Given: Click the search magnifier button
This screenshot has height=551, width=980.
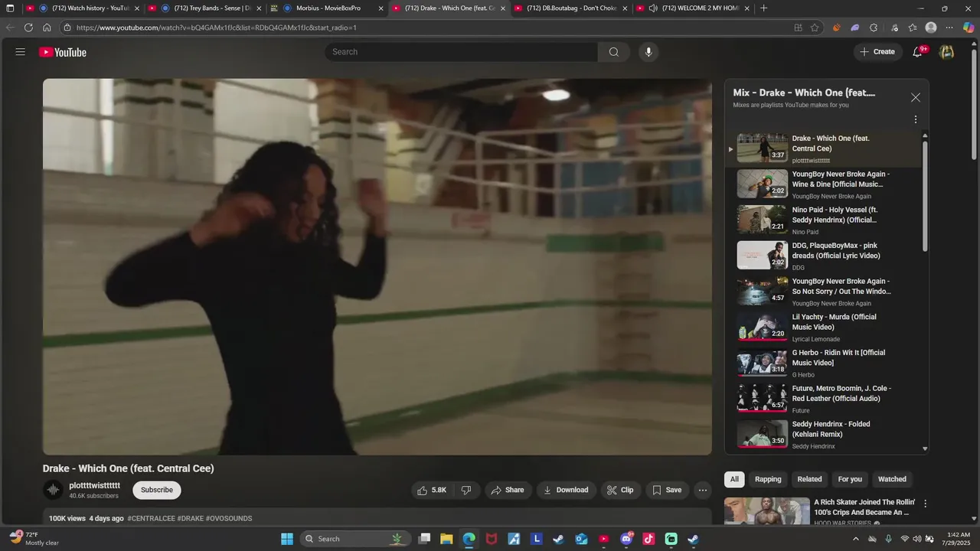Looking at the screenshot, I should [x=613, y=52].
